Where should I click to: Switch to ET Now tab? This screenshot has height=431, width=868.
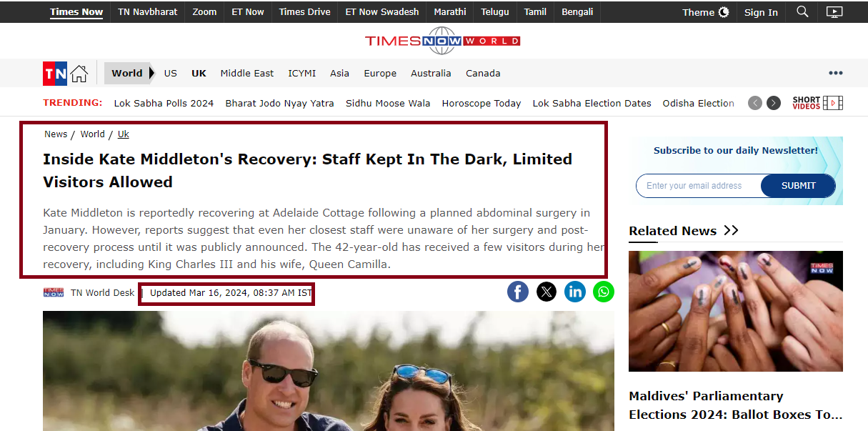point(248,11)
